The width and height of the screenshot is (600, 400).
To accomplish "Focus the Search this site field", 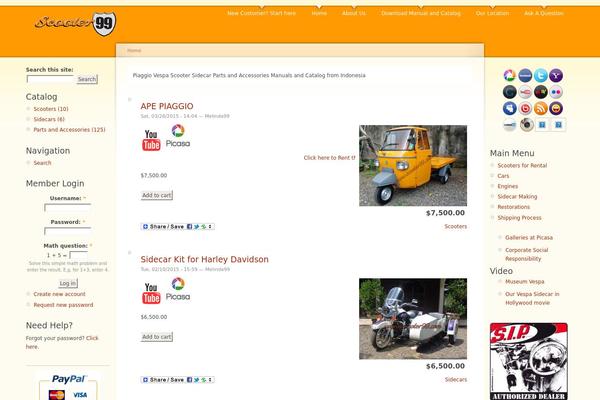I will [50, 79].
